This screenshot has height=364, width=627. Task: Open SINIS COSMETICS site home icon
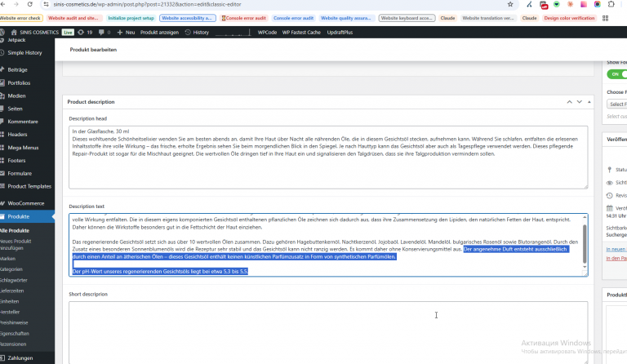point(14,33)
